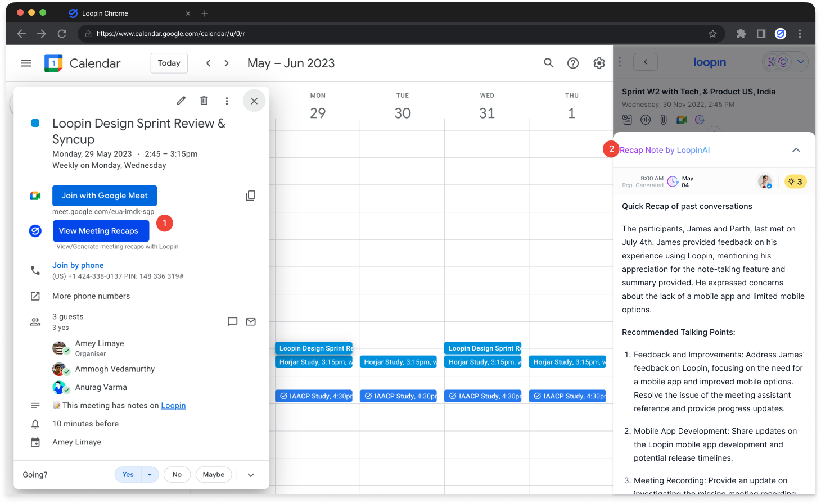Open attachments paperclip in Loopin panel
821x504 pixels.
tap(664, 120)
